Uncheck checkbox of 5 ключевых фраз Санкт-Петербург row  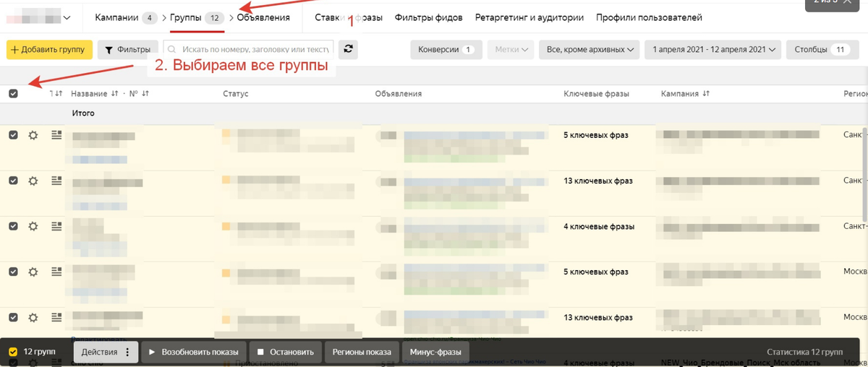pyautogui.click(x=13, y=135)
